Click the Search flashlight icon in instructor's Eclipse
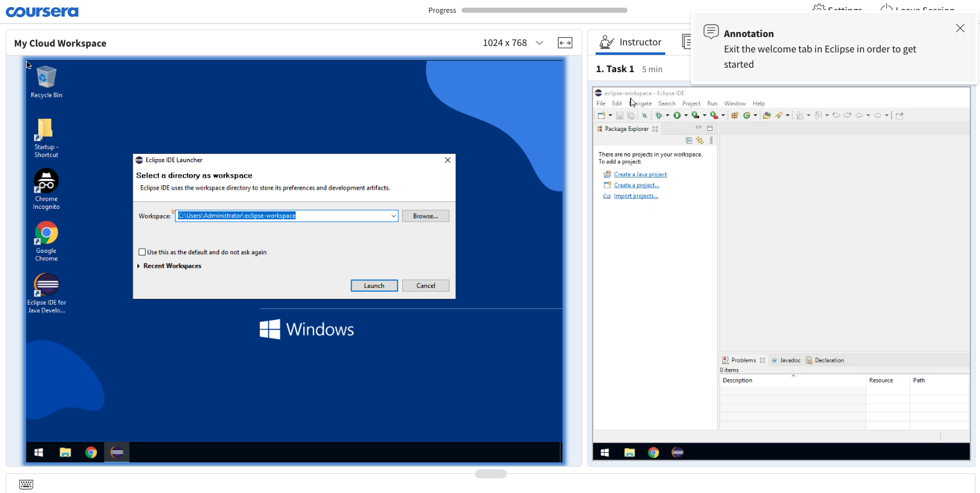 [x=779, y=116]
